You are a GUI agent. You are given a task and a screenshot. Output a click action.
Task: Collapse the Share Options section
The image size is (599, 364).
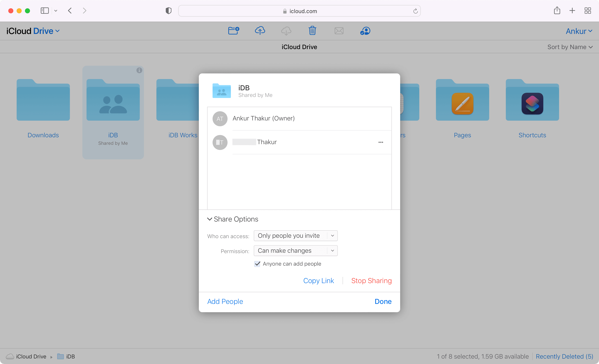point(233,219)
